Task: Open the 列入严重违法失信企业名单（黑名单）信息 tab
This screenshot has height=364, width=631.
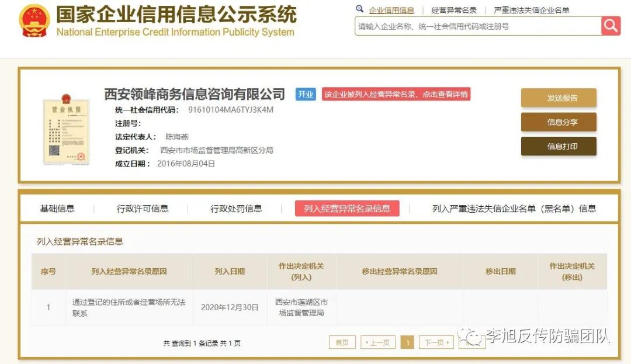Action: coord(514,209)
